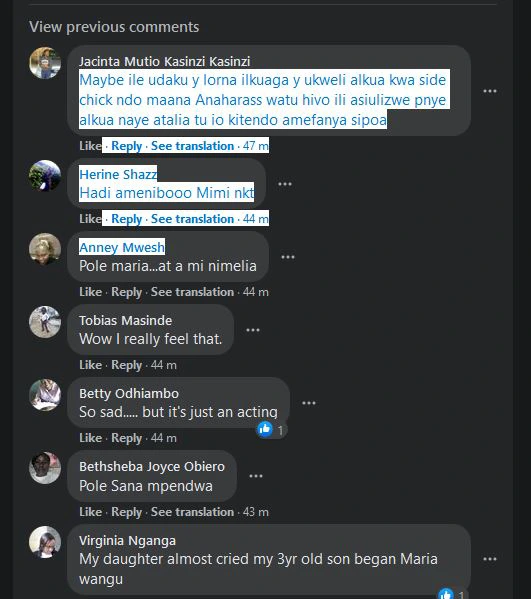See translation of Pole Sana mpendwa comment
This screenshot has height=599, width=531.
pos(192,512)
